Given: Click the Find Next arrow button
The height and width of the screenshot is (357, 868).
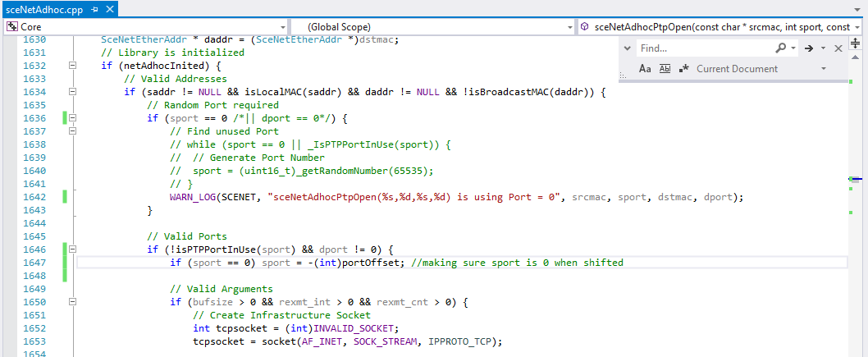Looking at the screenshot, I should pos(809,48).
